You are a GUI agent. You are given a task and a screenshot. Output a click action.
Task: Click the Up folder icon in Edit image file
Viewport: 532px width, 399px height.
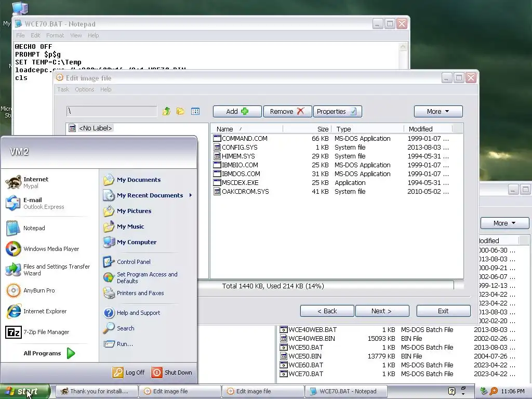[x=166, y=111]
